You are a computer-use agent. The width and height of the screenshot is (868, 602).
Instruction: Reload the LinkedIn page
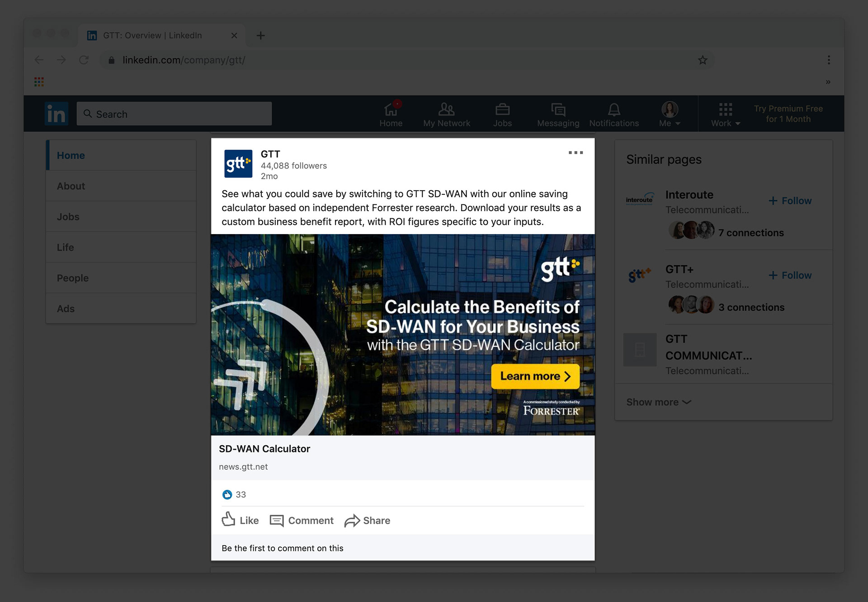point(84,60)
